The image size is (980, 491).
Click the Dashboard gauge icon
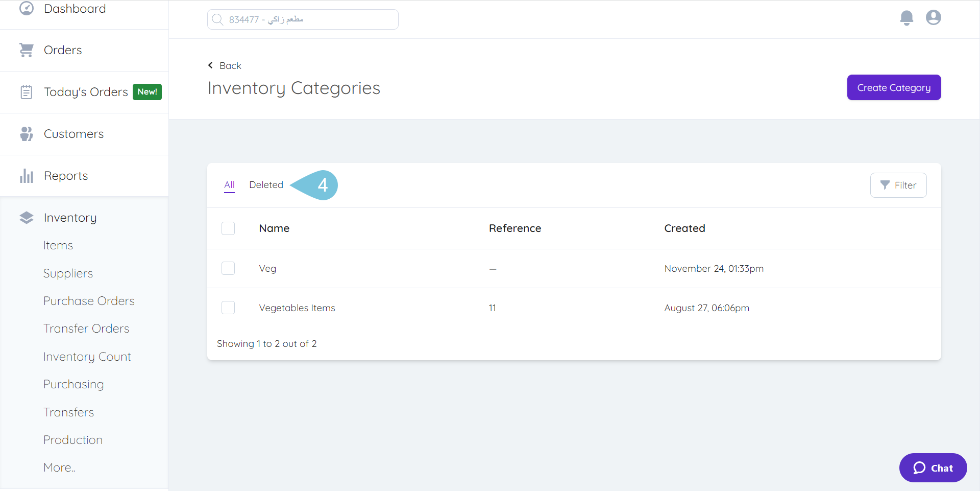(x=27, y=9)
